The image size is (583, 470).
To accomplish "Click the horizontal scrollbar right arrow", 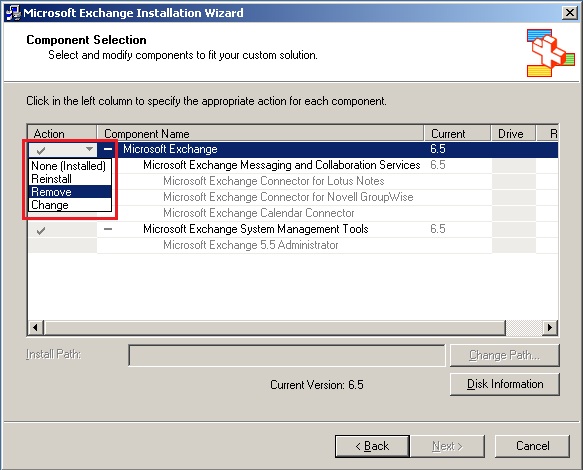I will 550,328.
